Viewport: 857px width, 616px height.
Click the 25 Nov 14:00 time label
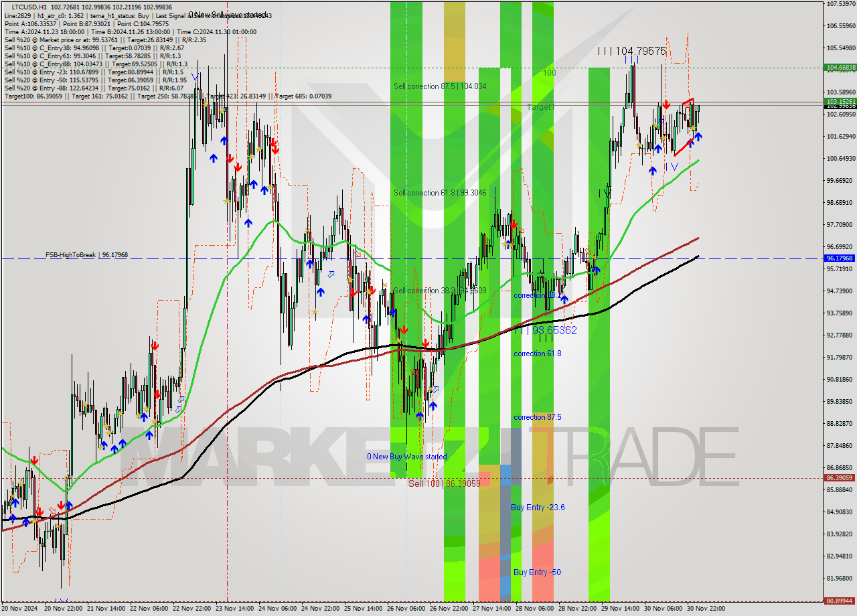[x=363, y=609]
